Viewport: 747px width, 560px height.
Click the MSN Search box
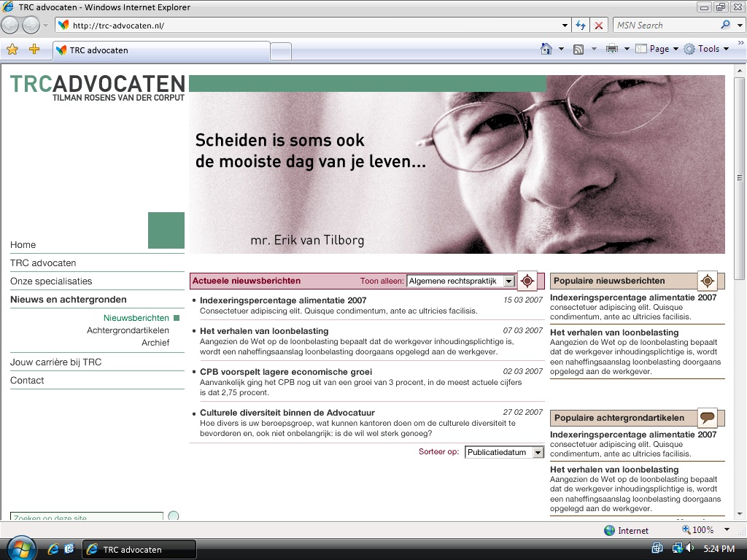[x=665, y=26]
